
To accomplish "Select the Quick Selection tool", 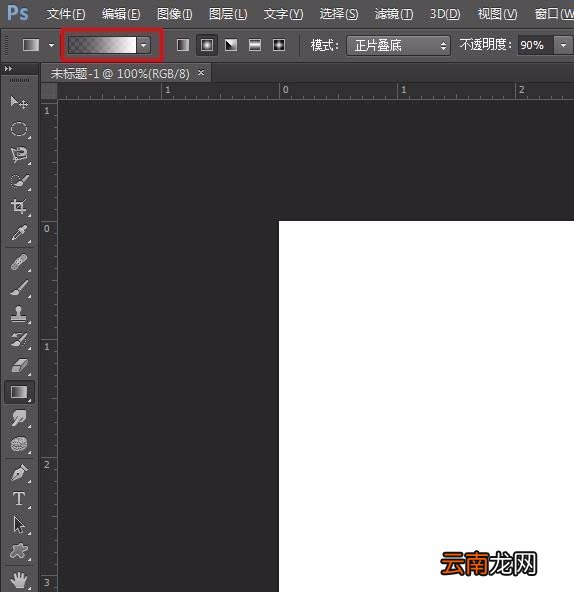I will 19,181.
